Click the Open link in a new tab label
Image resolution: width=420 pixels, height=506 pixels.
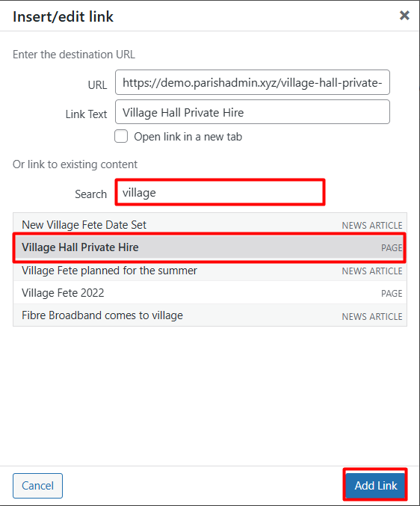coord(188,137)
